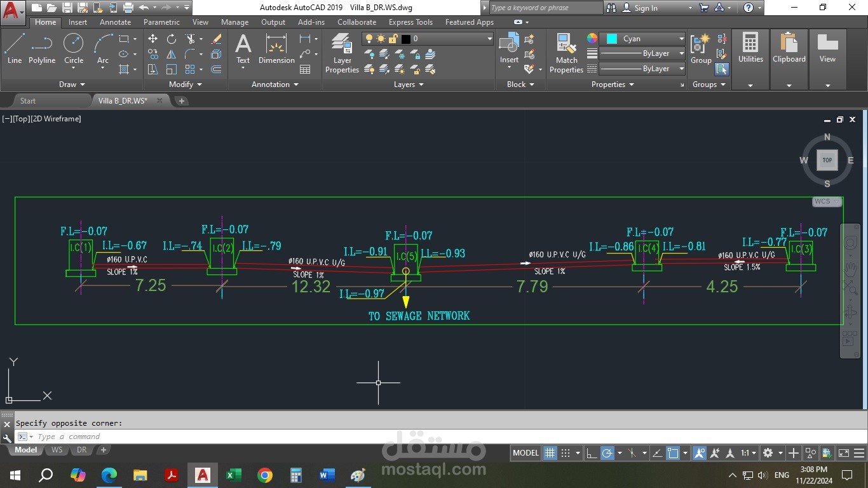Select the Copy tool in Modify

click(x=153, y=54)
